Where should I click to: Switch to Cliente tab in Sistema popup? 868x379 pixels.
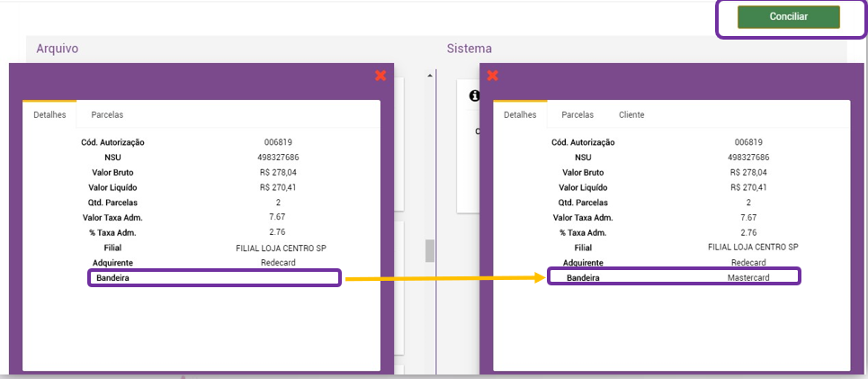[631, 115]
